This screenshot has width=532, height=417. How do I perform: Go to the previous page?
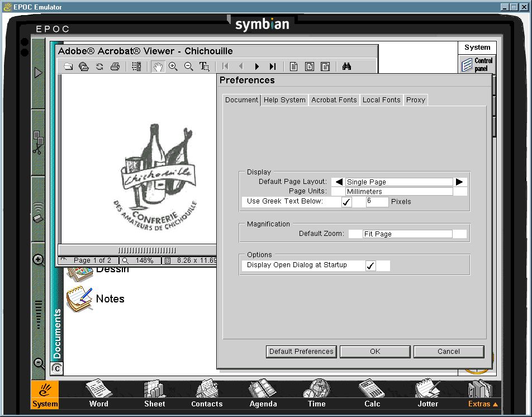click(241, 67)
